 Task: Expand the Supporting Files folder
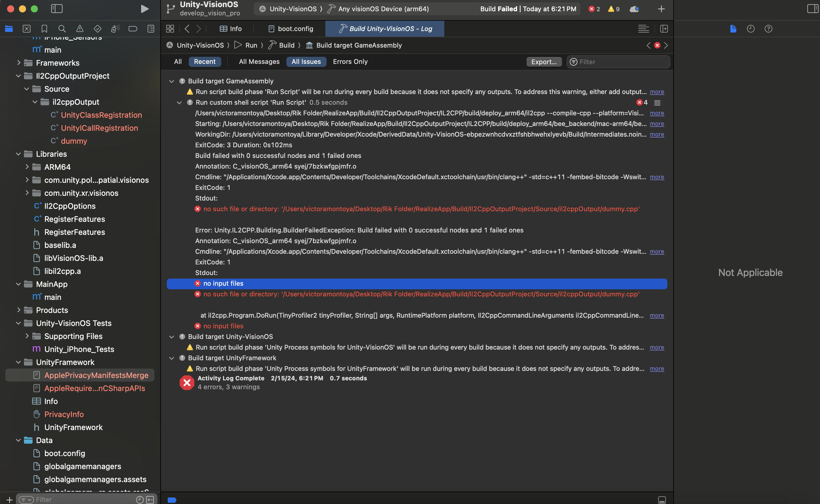pyautogui.click(x=27, y=336)
